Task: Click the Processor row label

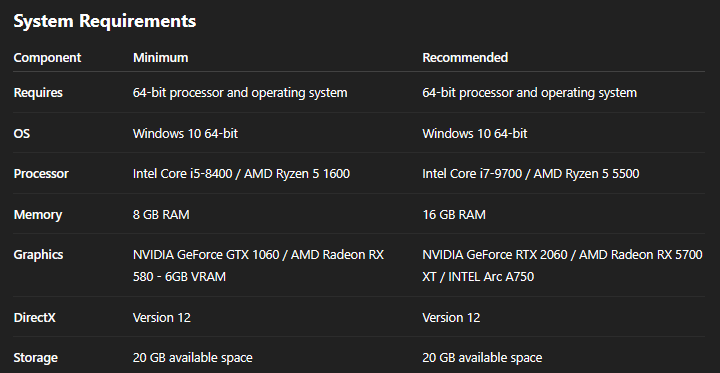Action: click(x=41, y=174)
